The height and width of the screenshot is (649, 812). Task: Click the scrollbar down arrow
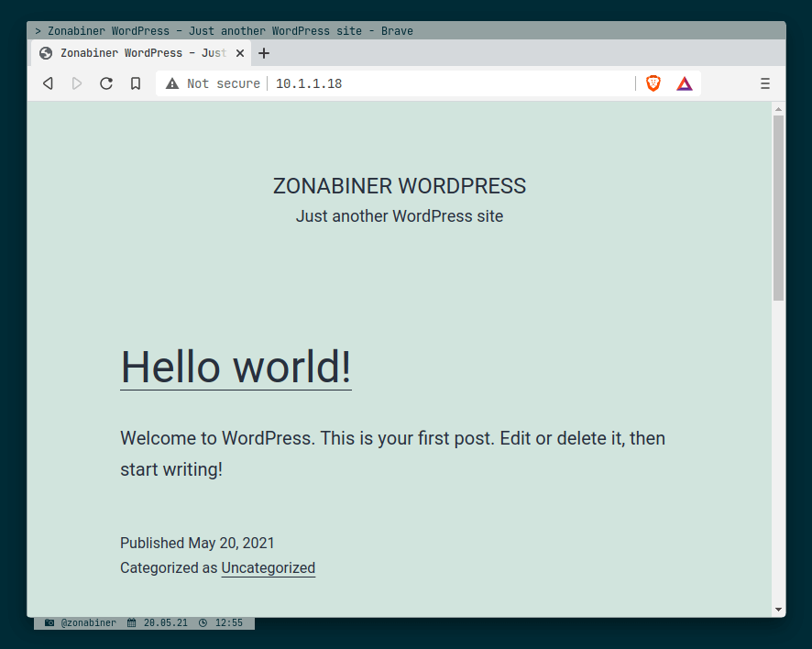[x=779, y=608]
